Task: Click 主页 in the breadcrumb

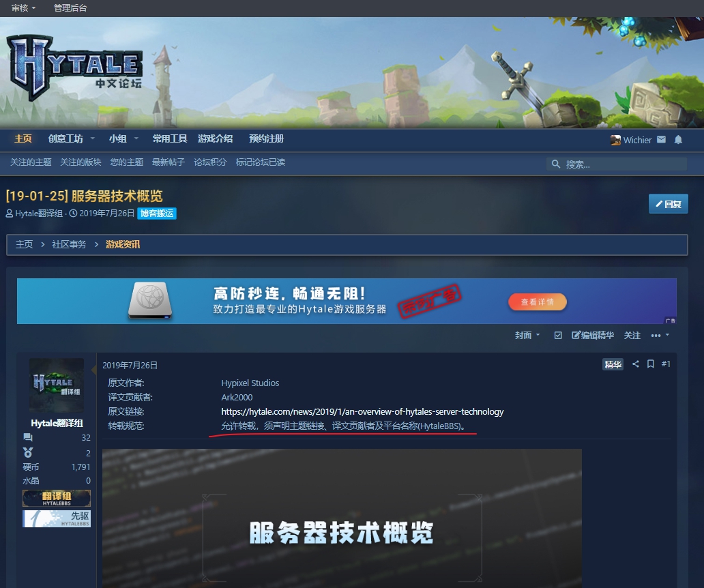Action: click(25, 244)
